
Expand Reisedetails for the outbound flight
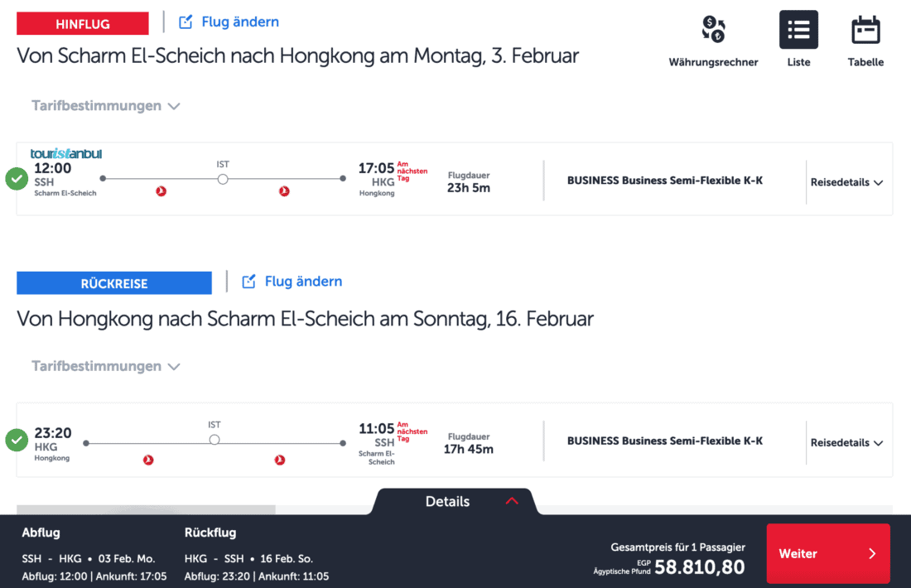point(846,182)
